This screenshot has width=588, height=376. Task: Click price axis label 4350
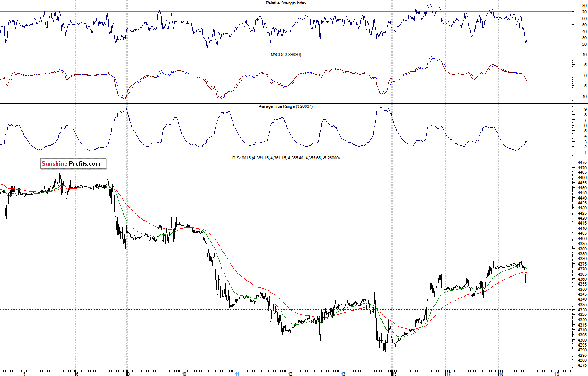[x=581, y=289]
